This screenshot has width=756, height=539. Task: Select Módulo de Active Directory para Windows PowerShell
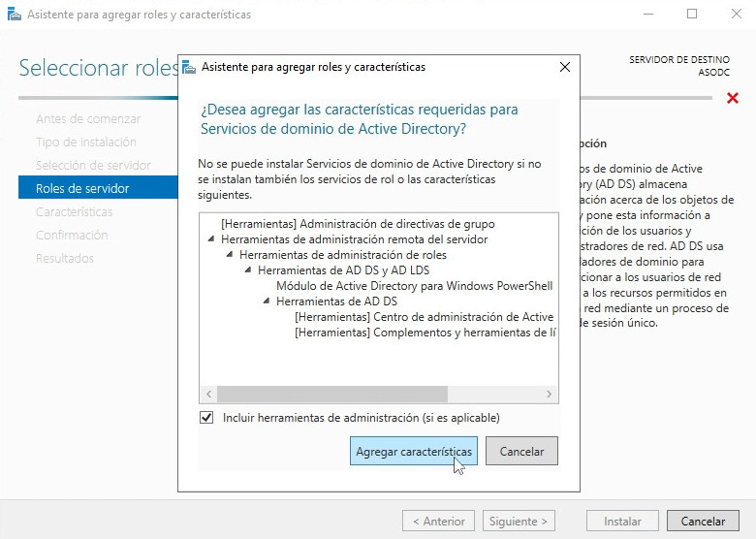(x=414, y=286)
